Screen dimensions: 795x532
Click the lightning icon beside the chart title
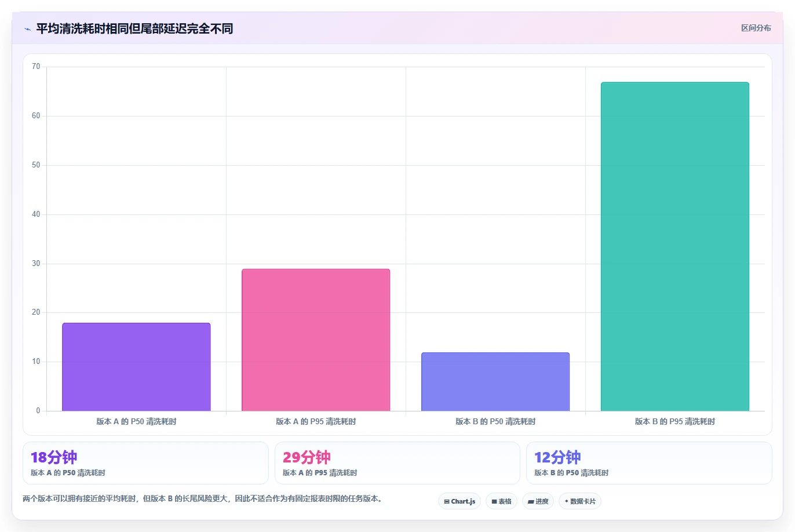pos(27,29)
